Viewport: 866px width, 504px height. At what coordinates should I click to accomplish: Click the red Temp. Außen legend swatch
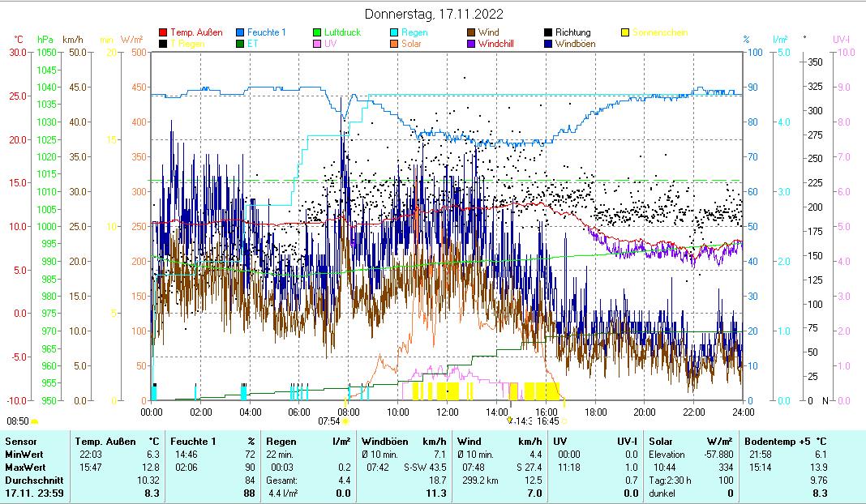point(164,32)
